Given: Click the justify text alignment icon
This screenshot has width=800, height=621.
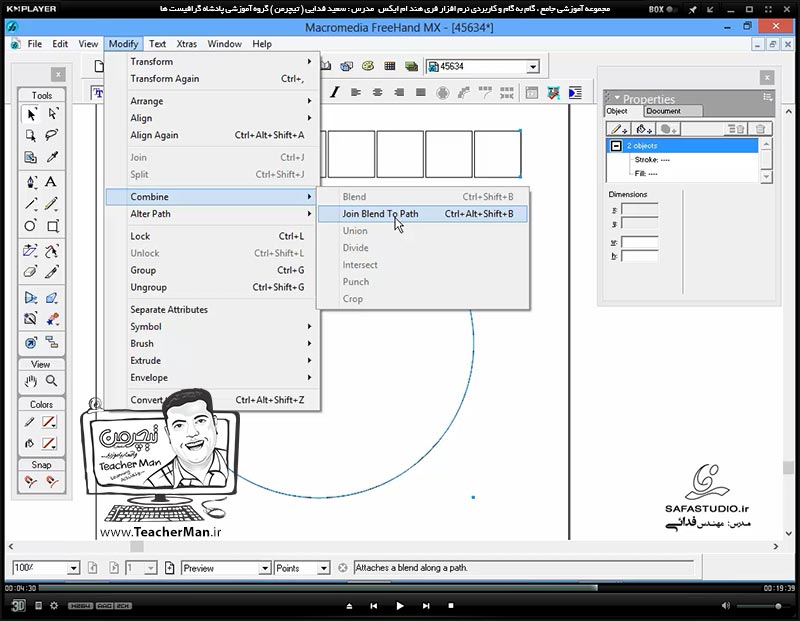Looking at the screenshot, I should tap(420, 92).
